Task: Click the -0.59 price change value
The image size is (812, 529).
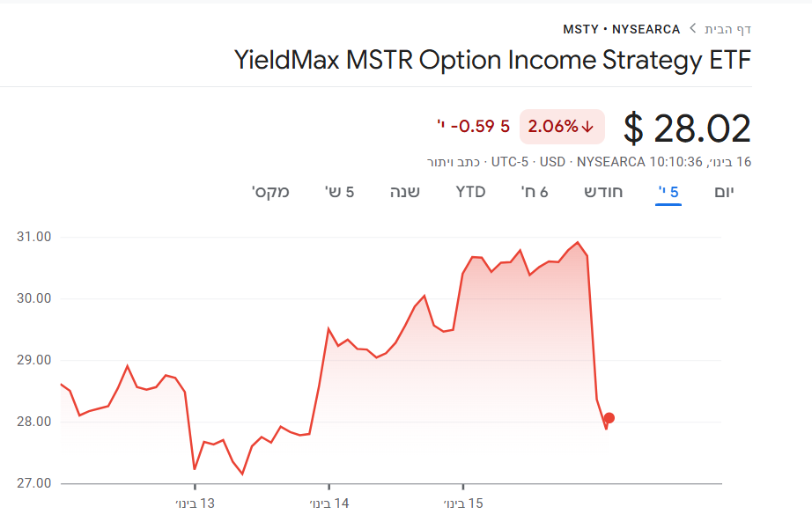Action: pyautogui.click(x=474, y=127)
